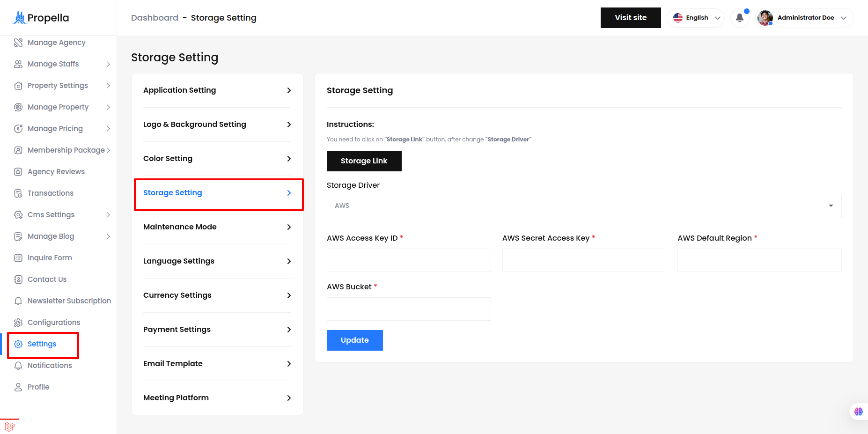Viewport: 868px width, 434px height.
Task: Click the Laravel debug icon at bottom left
Action: [x=9, y=427]
